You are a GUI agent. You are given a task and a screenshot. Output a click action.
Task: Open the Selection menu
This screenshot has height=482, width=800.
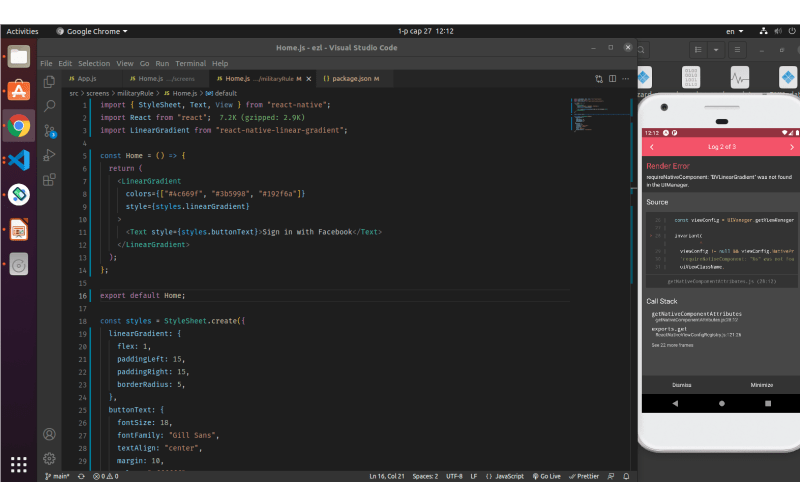tap(94, 63)
